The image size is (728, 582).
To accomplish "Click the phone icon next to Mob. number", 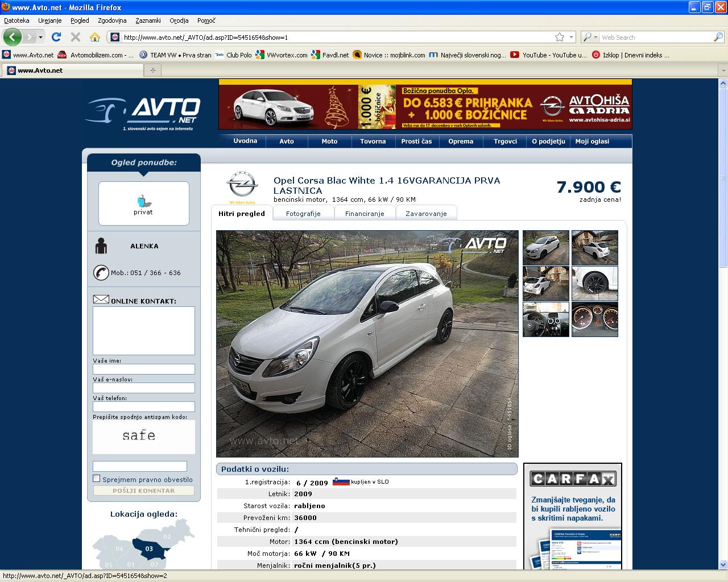I will click(x=101, y=272).
